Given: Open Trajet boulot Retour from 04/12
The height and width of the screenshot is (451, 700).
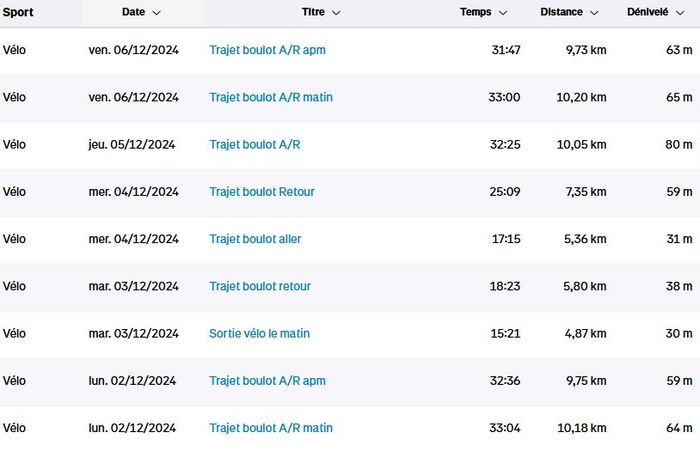Looking at the screenshot, I should coord(262,191).
